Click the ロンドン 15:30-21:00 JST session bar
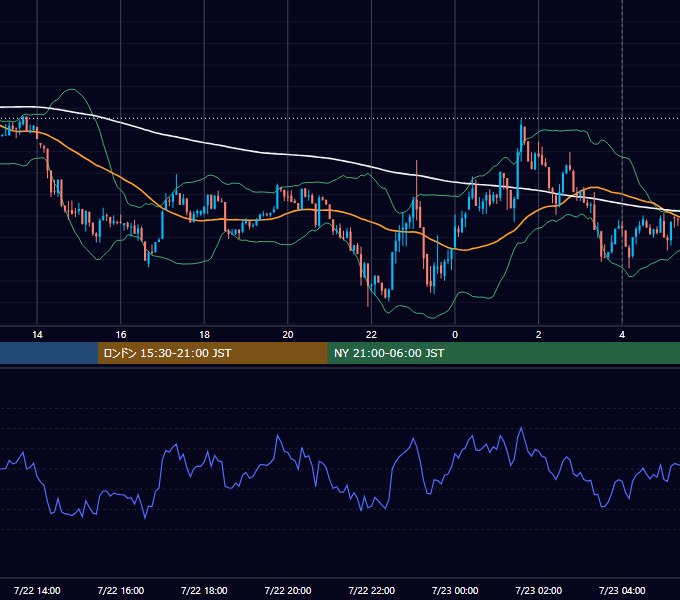The image size is (680, 600). pyautogui.click(x=212, y=353)
